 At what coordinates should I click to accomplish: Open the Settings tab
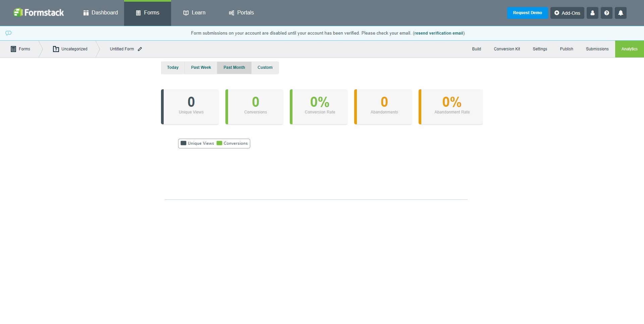(540, 49)
